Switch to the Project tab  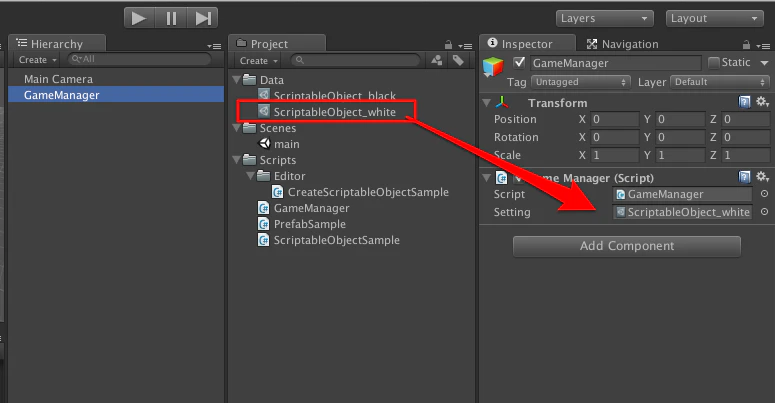[x=277, y=44]
